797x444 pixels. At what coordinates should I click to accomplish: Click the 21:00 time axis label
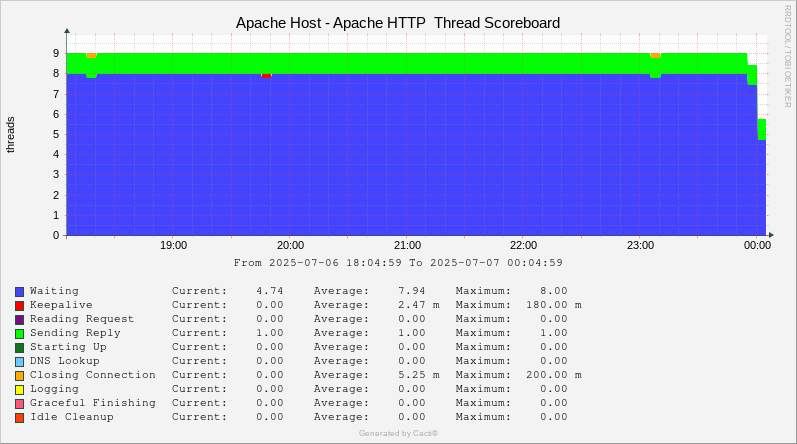407,245
